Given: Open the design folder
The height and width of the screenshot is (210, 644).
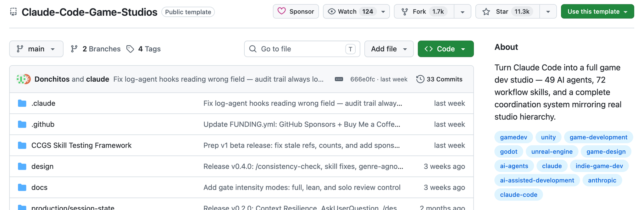Looking at the screenshot, I should [42, 166].
